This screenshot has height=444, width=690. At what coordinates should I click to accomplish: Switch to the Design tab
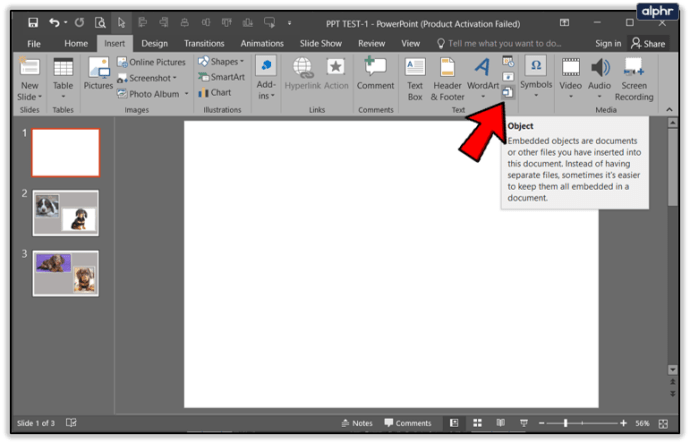[x=154, y=44]
